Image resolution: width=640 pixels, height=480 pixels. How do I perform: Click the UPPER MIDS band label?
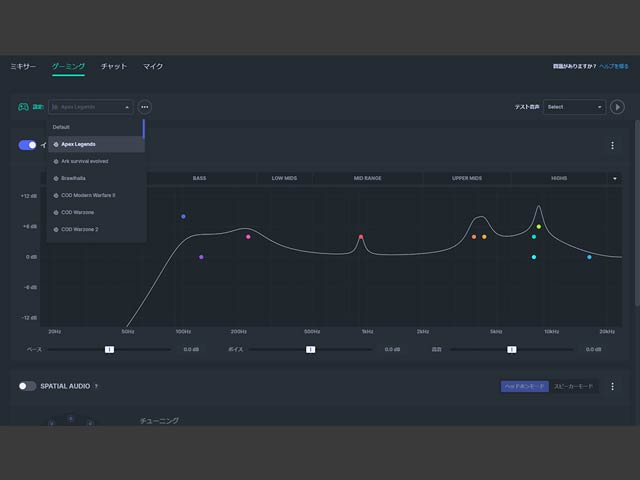467,178
